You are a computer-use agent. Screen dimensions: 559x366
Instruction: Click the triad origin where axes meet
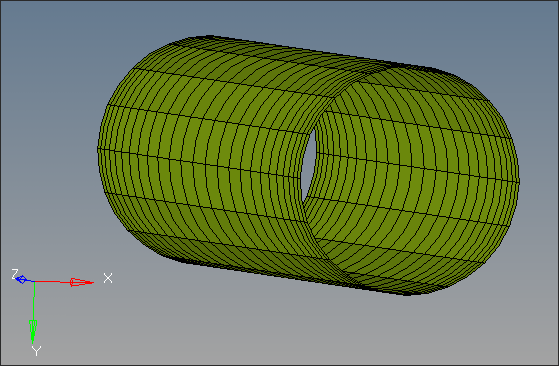click(34, 282)
